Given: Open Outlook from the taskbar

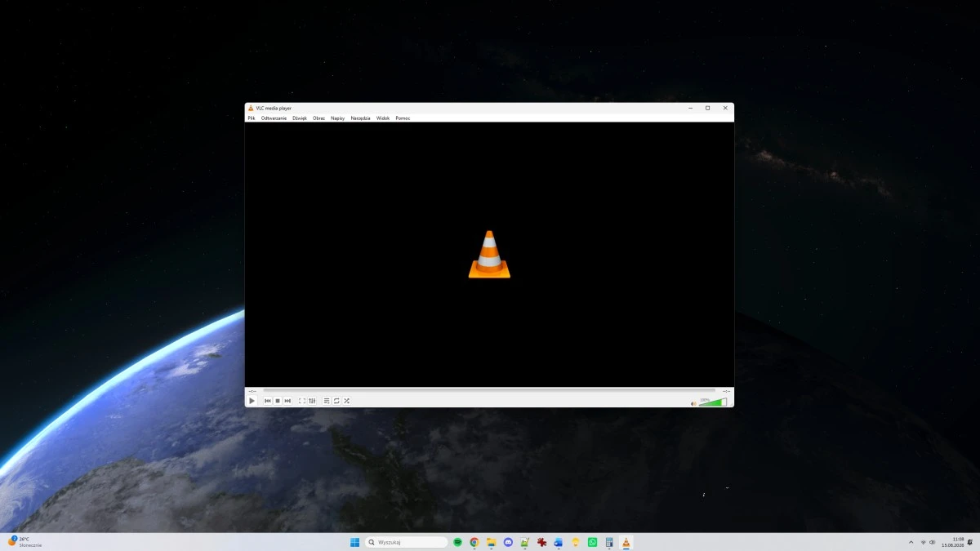Looking at the screenshot, I should point(559,542).
